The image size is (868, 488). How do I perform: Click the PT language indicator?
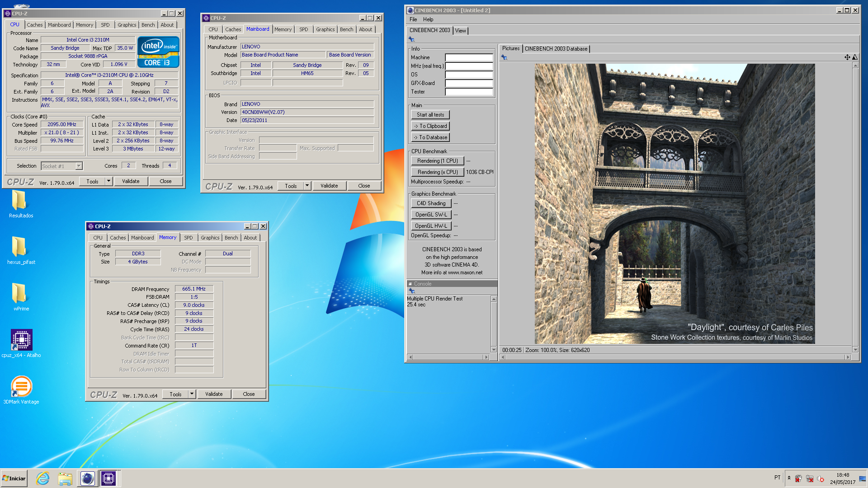coord(777,478)
